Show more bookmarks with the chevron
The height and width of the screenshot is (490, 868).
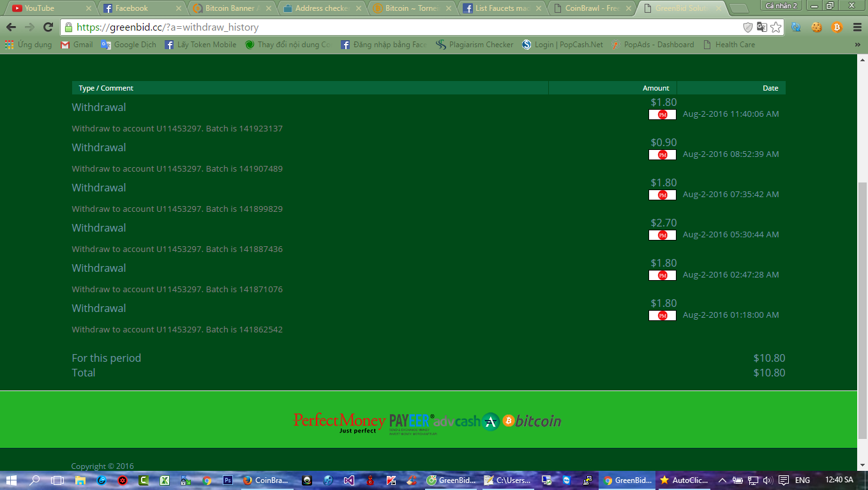pyautogui.click(x=858, y=45)
